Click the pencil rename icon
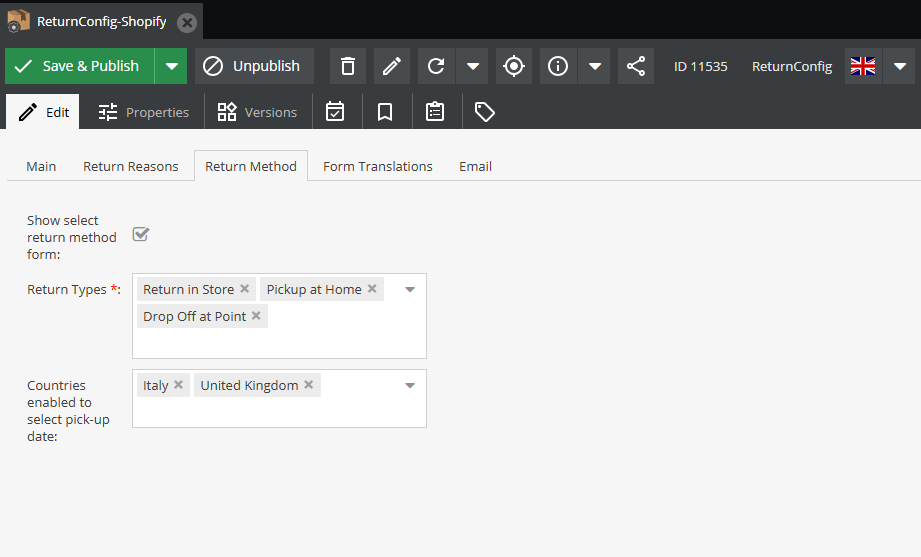The image size is (921, 557). 392,66
